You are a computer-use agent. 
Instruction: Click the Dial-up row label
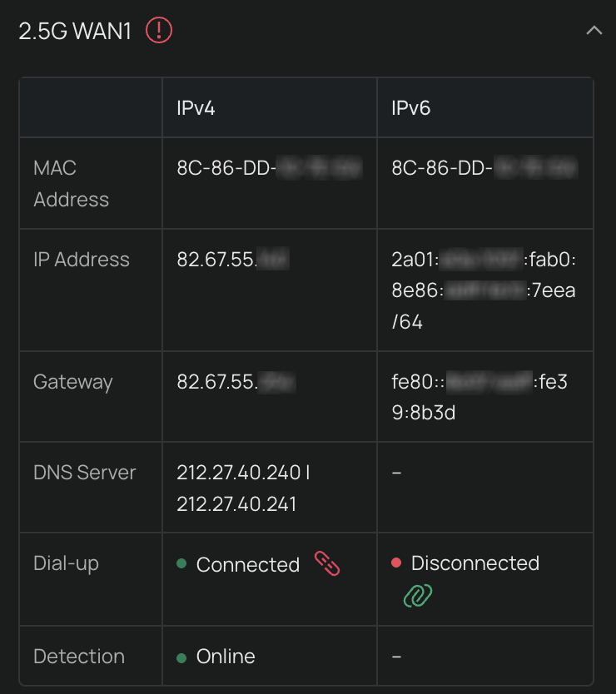(x=66, y=563)
